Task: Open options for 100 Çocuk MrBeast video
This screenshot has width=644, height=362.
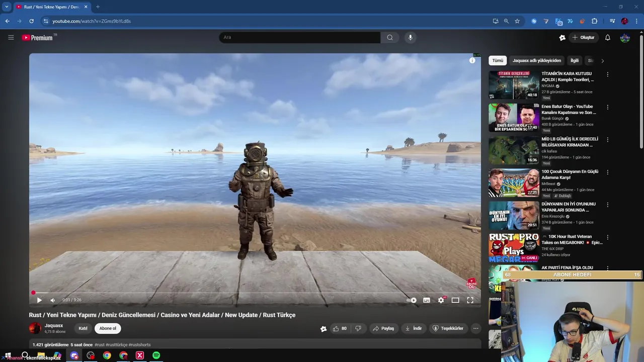Action: 607,172
